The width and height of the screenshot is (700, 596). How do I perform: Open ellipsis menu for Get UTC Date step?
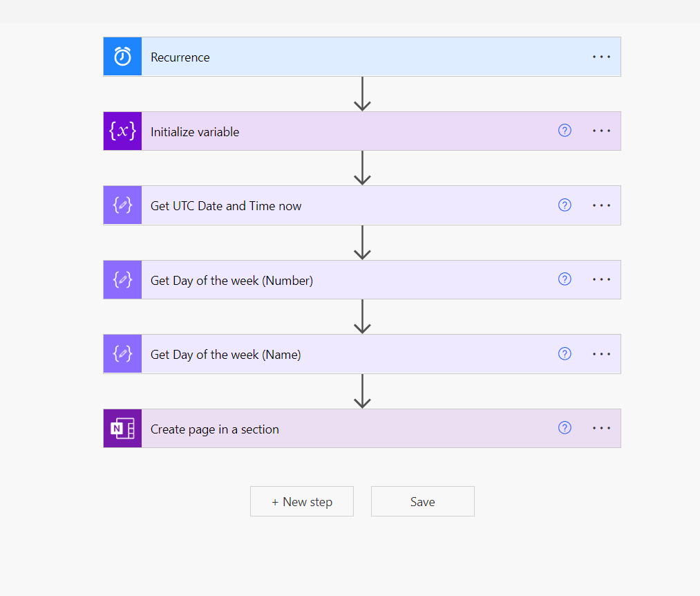coord(601,205)
